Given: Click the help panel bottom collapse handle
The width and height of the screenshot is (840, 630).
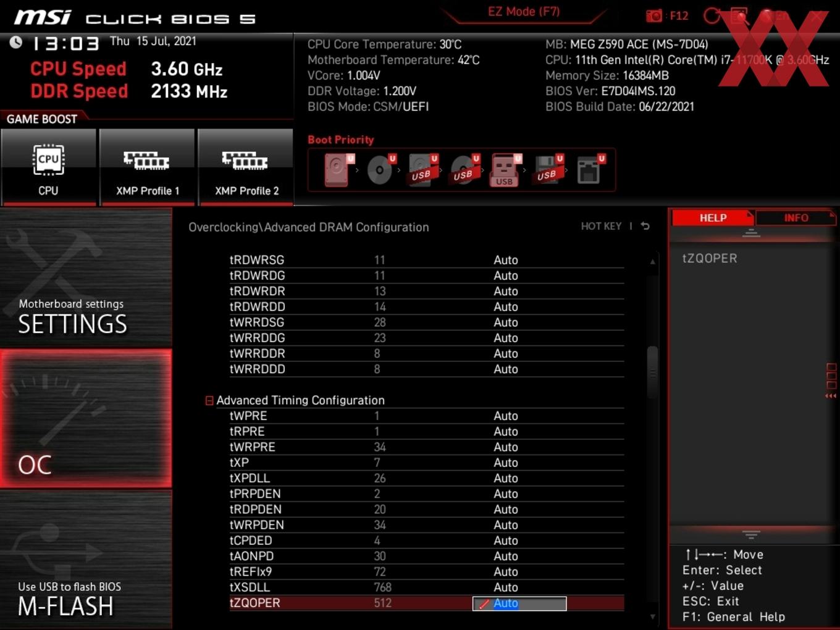Looking at the screenshot, I should point(751,534).
